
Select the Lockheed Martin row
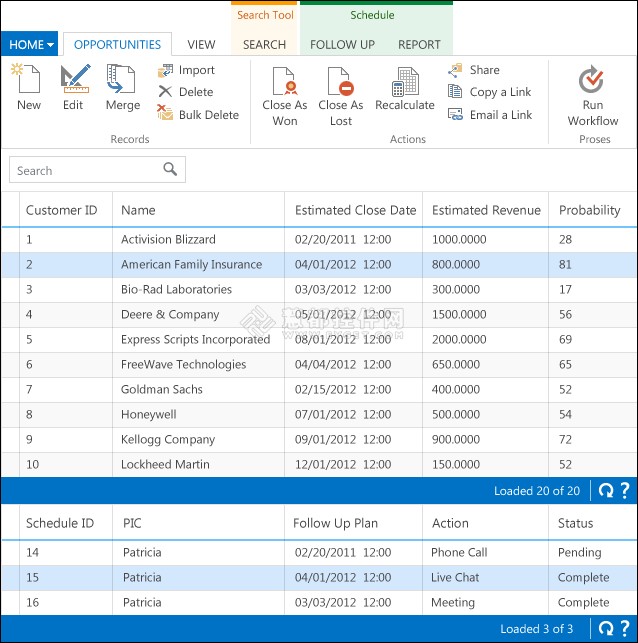click(x=319, y=465)
